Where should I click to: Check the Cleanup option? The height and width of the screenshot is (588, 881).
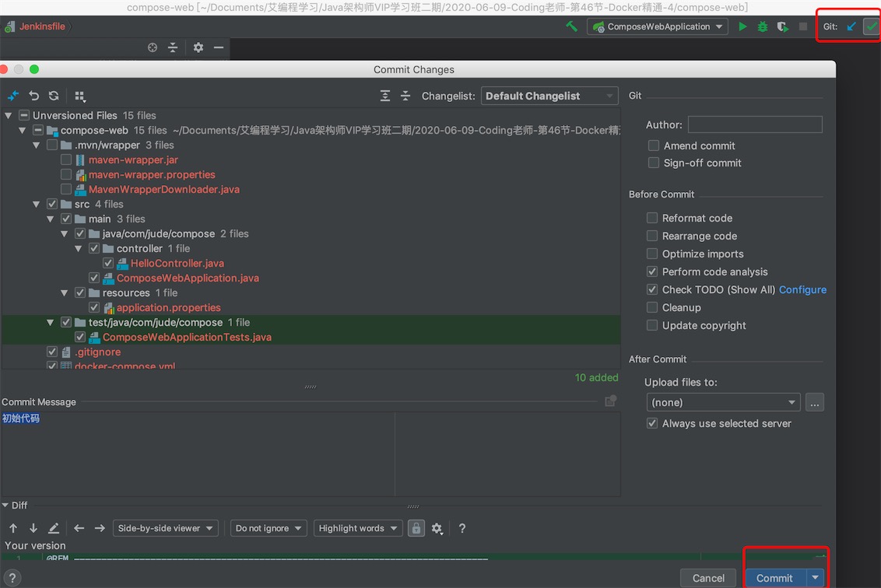(651, 308)
